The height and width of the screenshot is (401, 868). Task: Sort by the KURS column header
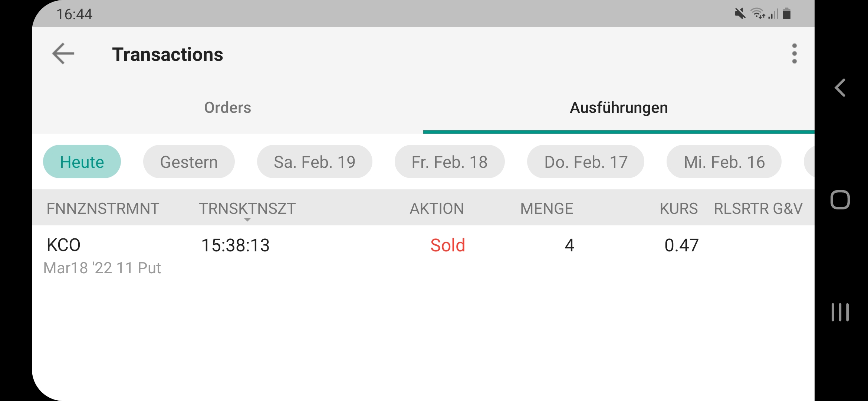click(678, 209)
